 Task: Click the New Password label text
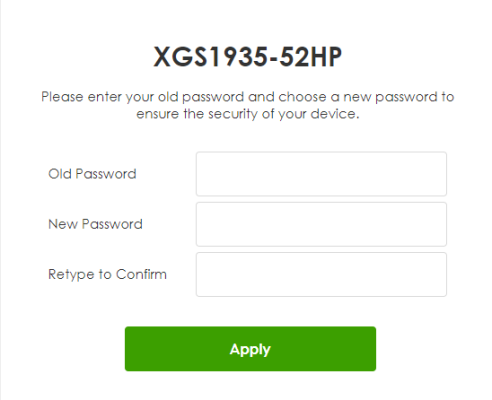pyautogui.click(x=95, y=224)
